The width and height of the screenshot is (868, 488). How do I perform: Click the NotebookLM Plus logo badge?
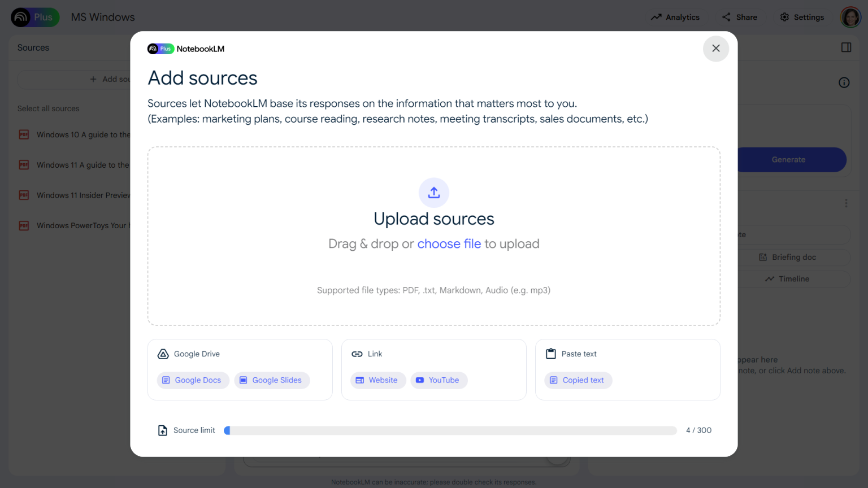[x=160, y=49]
